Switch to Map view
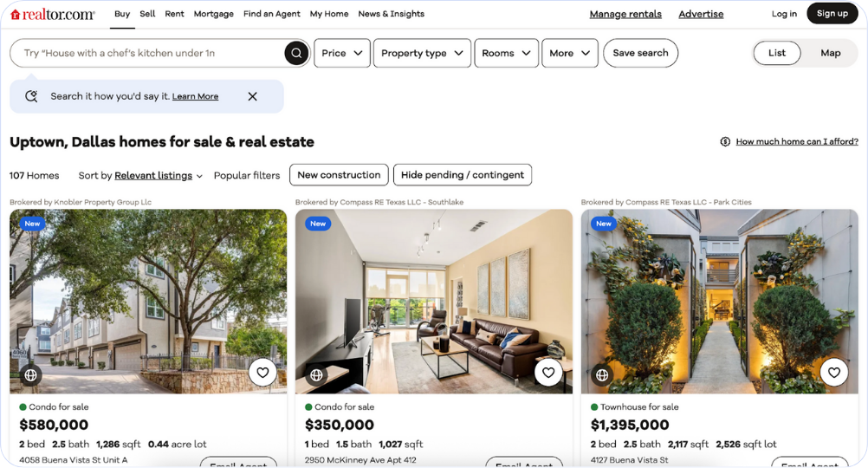This screenshot has width=868, height=468. [x=831, y=53]
